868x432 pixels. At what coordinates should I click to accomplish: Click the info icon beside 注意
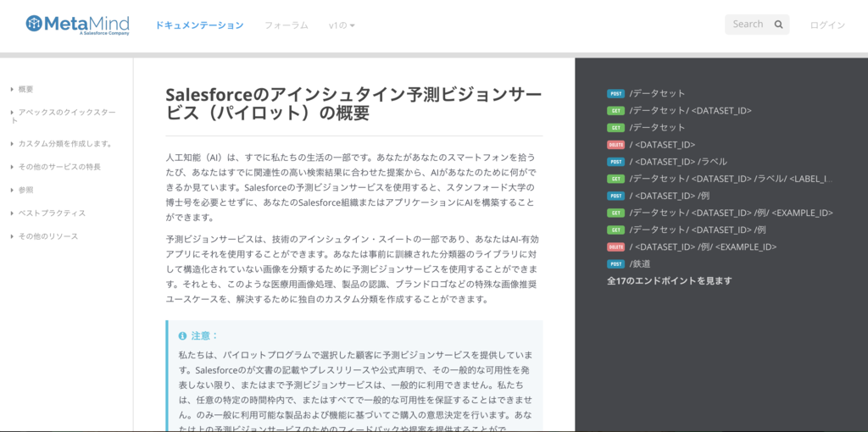point(182,335)
